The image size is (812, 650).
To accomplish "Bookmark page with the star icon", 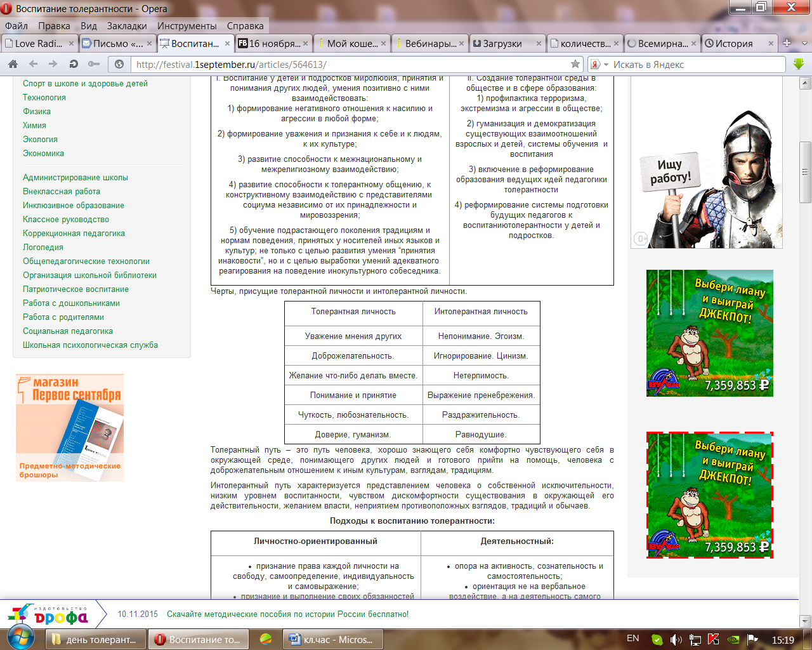I will tap(575, 64).
